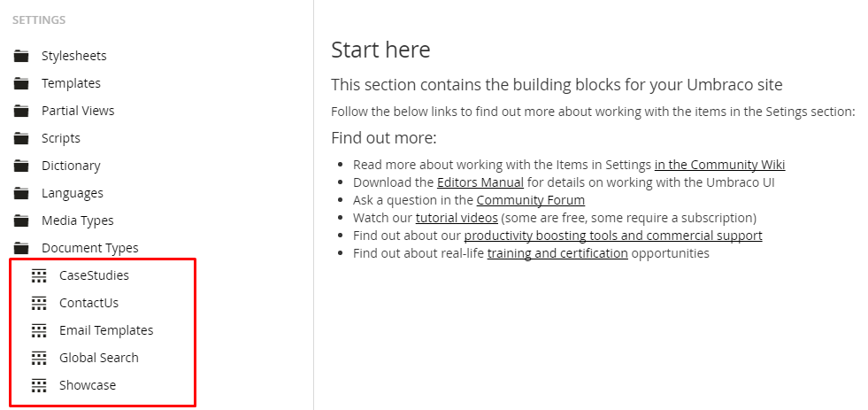Open the tutorial videos link
The width and height of the screenshot is (868, 410).
[x=457, y=218]
